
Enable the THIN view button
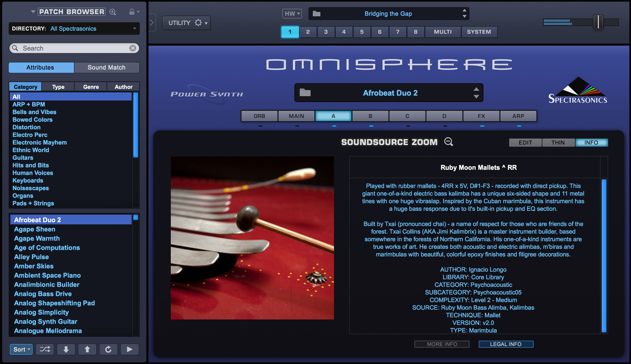pyautogui.click(x=558, y=143)
